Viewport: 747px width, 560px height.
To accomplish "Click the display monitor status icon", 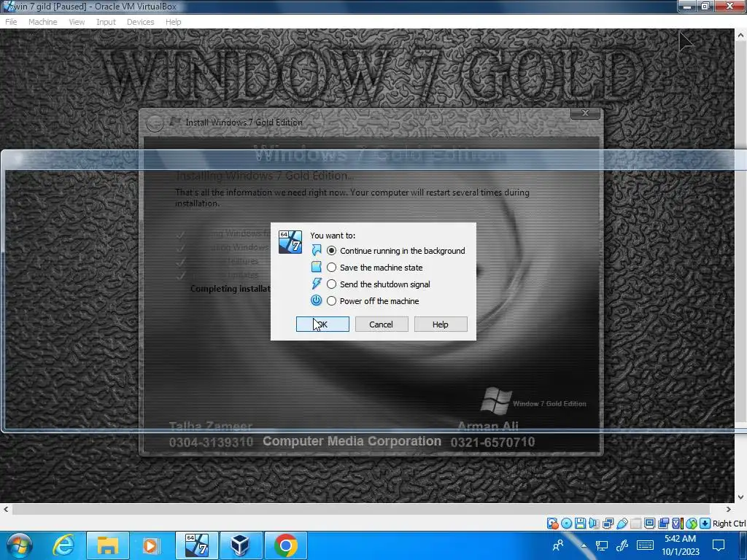I will (x=649, y=524).
